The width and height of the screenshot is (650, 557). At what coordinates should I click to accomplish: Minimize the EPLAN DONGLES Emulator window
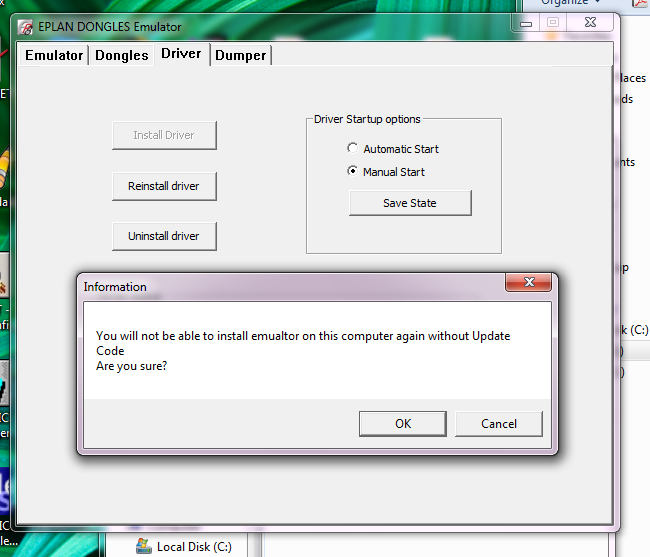(x=526, y=23)
